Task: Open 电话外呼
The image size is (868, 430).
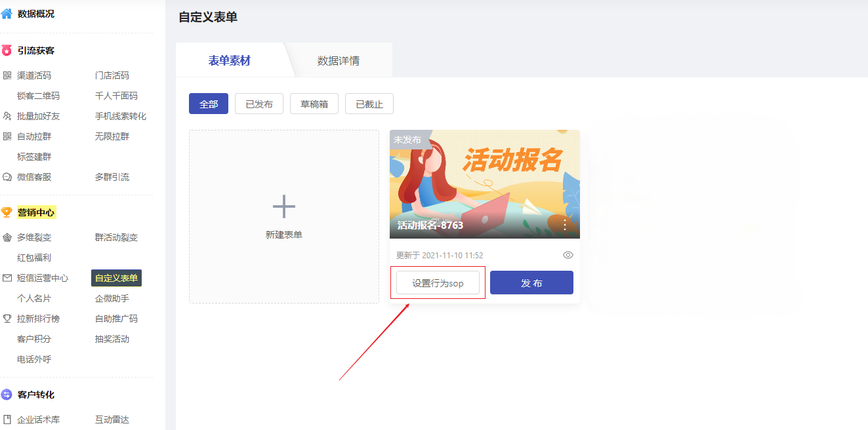Action: click(34, 359)
